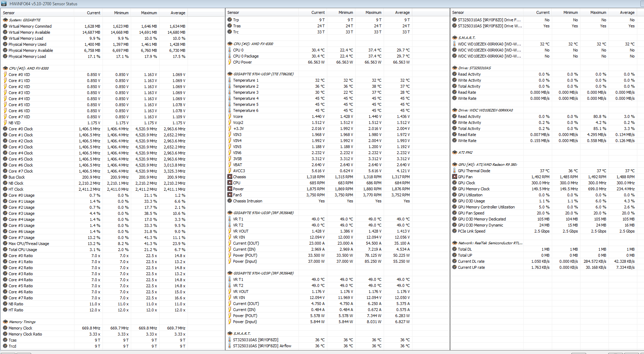Image resolution: width=644 pixels, height=354 pixels.
Task: Click the lightning icon beside VBAT
Action: 229,165
